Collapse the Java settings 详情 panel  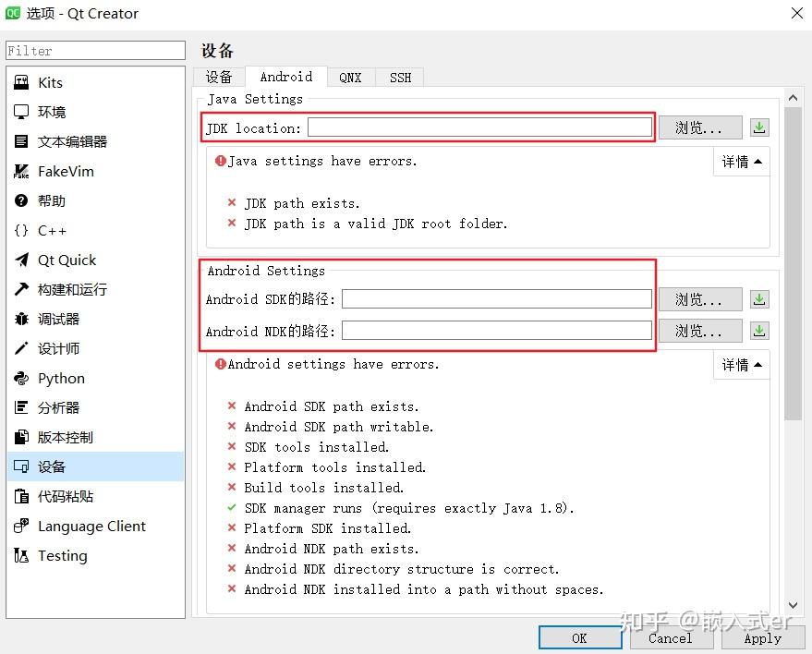click(x=741, y=161)
